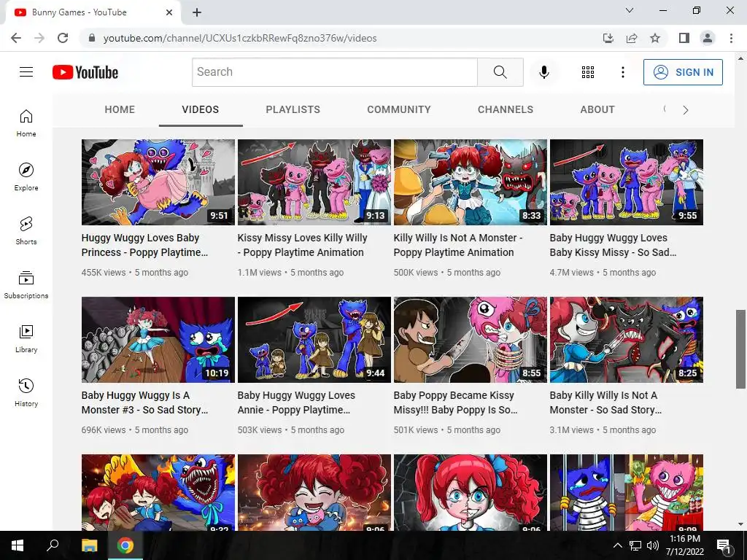The height and width of the screenshot is (560, 747).
Task: Click the browser forward arrow
Action: pos(39,38)
